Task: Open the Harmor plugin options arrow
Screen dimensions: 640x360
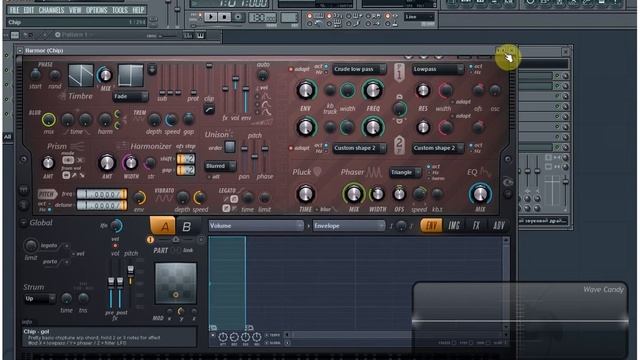Action: (20, 51)
